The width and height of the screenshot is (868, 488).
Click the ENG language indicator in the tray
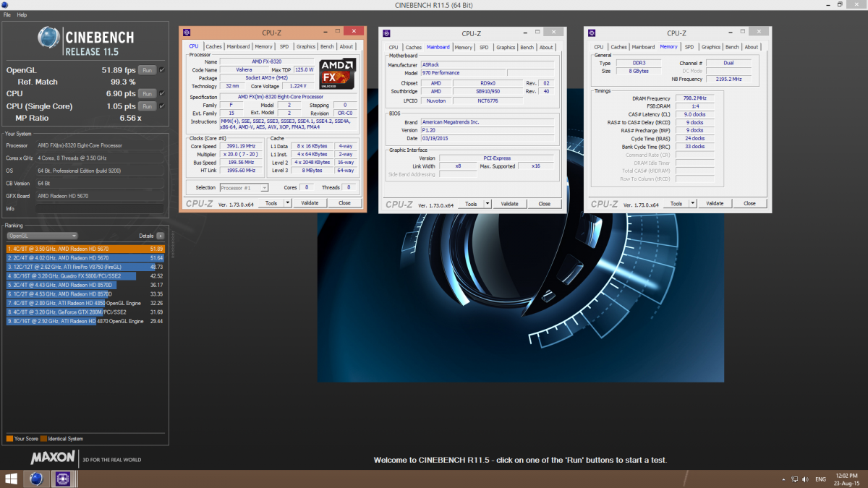pos(821,479)
